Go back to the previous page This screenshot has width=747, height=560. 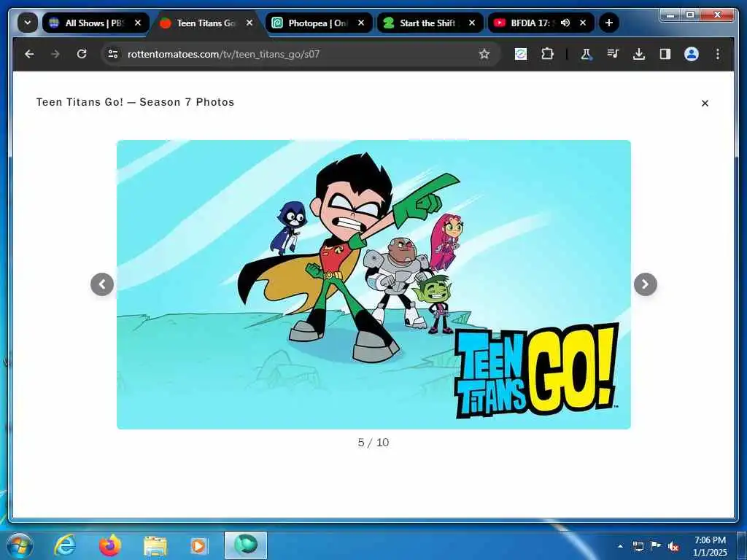(x=29, y=54)
